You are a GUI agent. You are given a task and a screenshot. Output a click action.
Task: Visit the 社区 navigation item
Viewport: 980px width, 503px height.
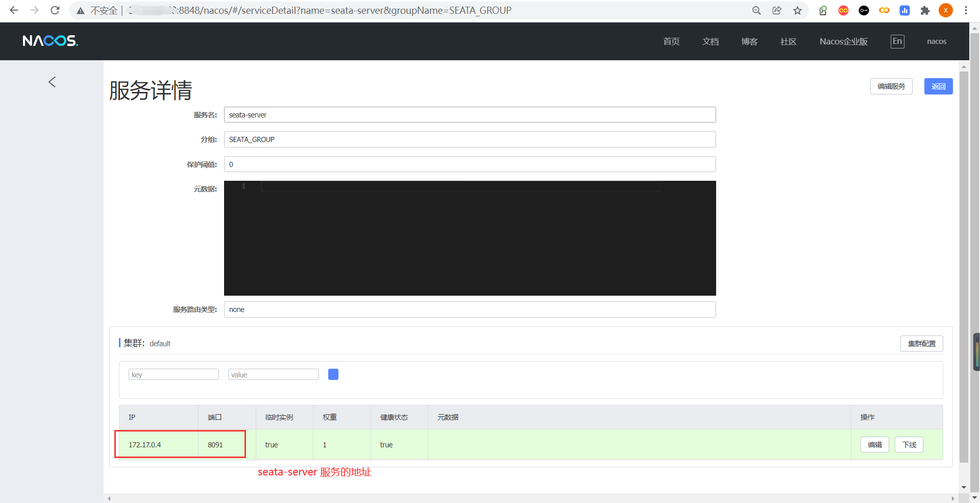[x=788, y=41]
